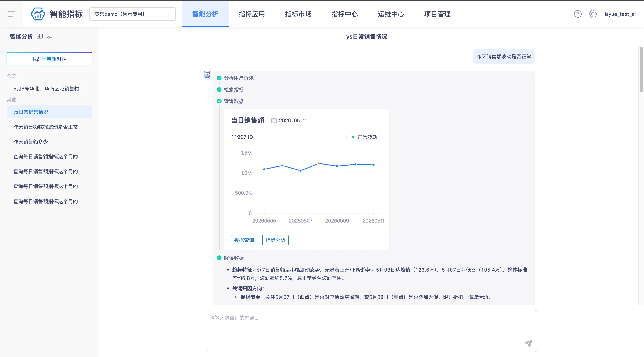Select conversation ys日常销售情况

click(x=50, y=112)
